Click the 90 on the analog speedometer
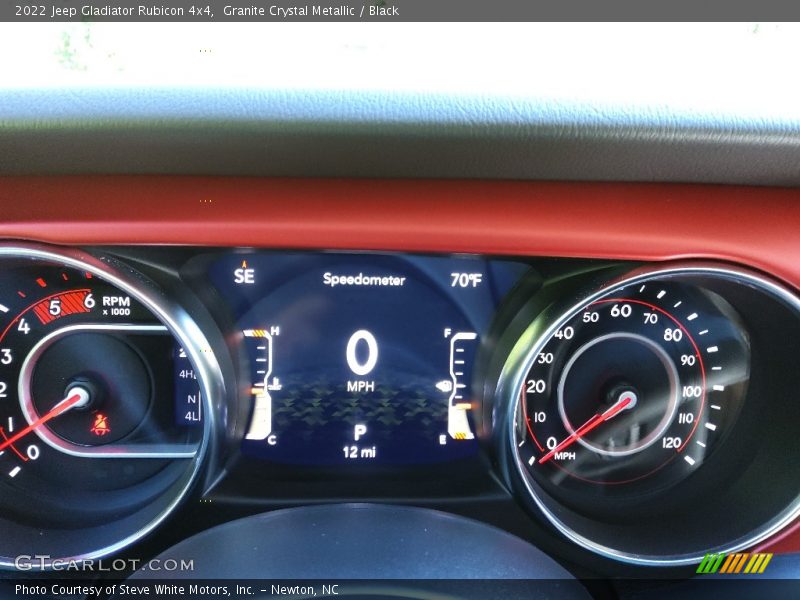 click(688, 360)
